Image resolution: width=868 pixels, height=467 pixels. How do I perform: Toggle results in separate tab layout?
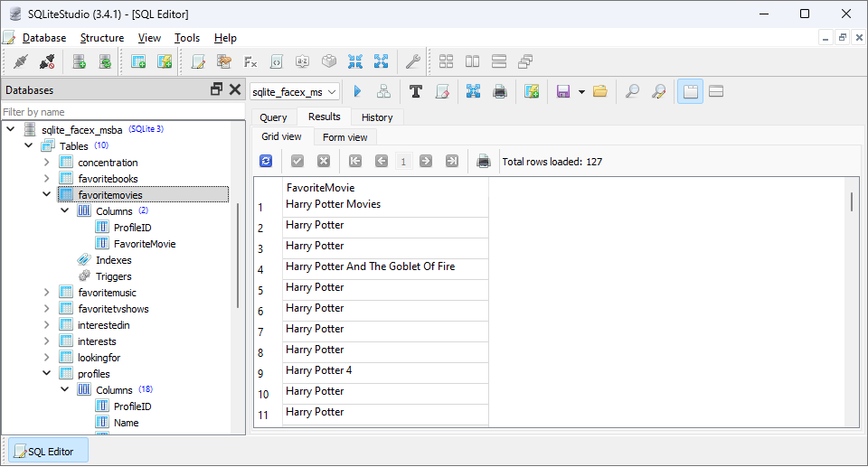coord(690,91)
